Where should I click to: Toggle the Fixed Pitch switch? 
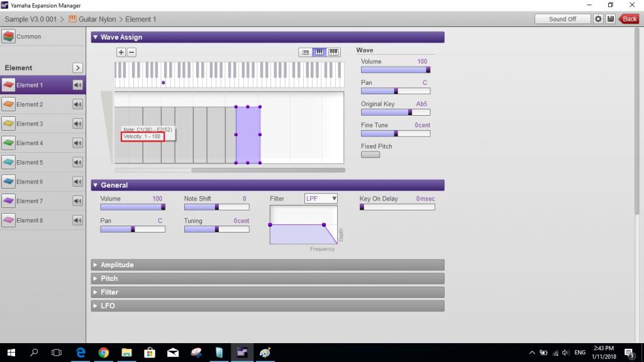coord(370,155)
